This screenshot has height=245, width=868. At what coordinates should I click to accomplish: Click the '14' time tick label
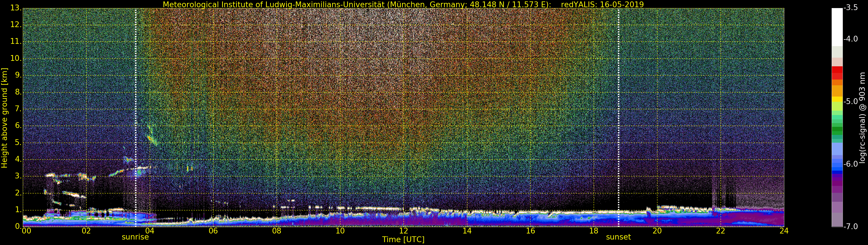click(467, 231)
